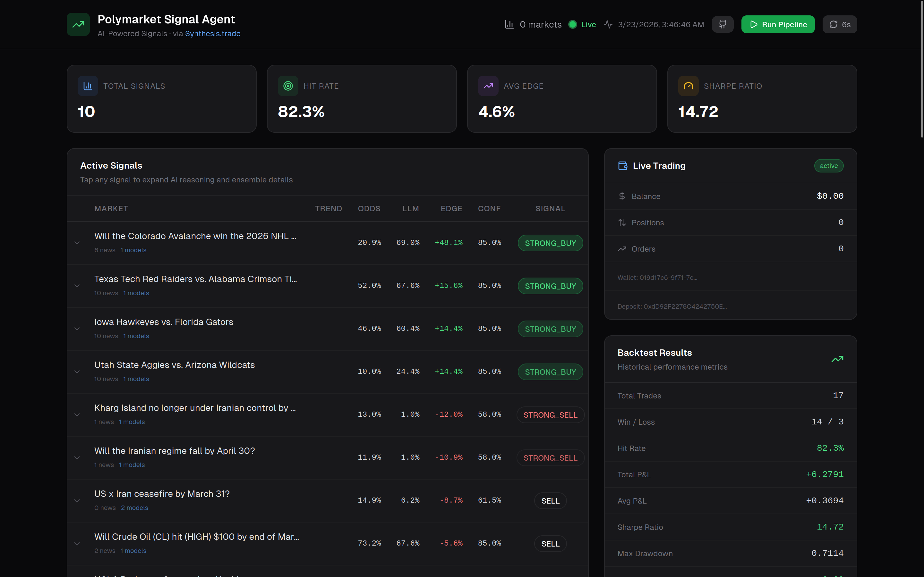This screenshot has height=577, width=924.
Task: Expand the US x Iran ceasefire row
Action: click(x=77, y=500)
